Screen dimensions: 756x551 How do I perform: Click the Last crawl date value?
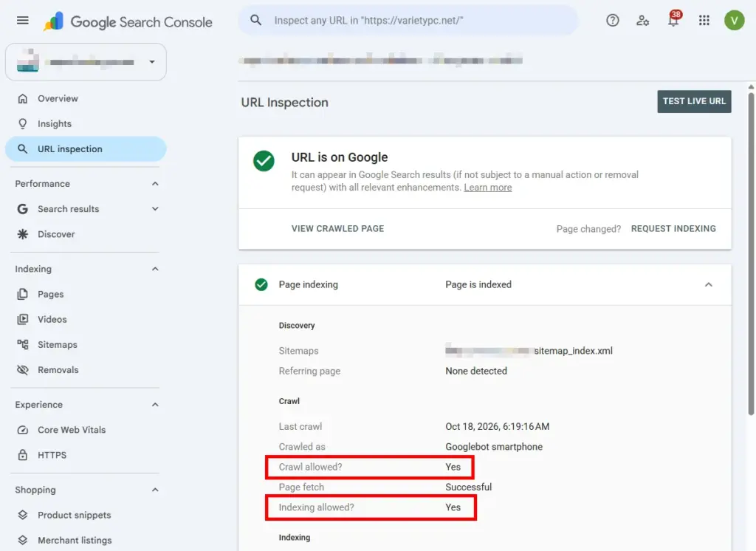pyautogui.click(x=497, y=426)
